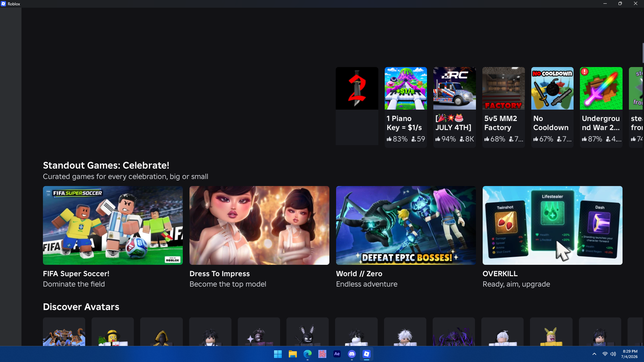Click the 94% rating under JULY 4TH
The height and width of the screenshot is (362, 644).
click(446, 139)
